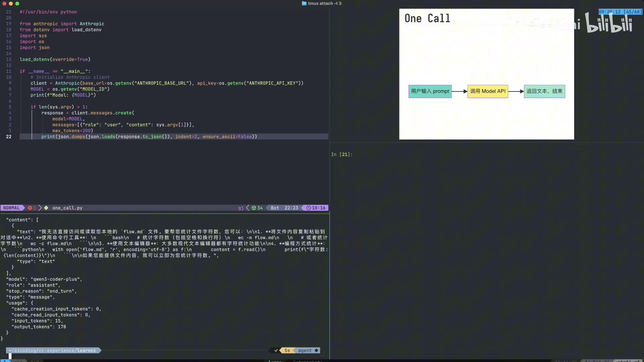The width and height of the screenshot is (644, 362).
Task: Click the one_call.py filename in statusline
Action: 67,208
